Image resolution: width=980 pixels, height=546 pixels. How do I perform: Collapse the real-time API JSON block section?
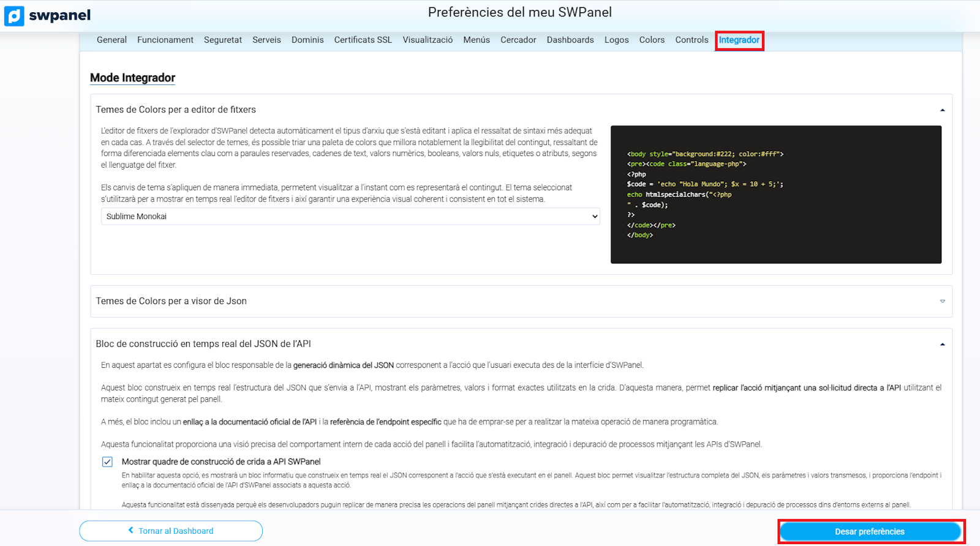(x=942, y=345)
